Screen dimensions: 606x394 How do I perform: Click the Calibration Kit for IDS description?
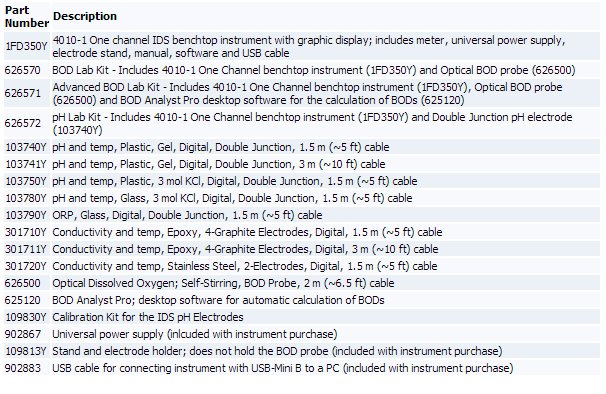[148, 317]
